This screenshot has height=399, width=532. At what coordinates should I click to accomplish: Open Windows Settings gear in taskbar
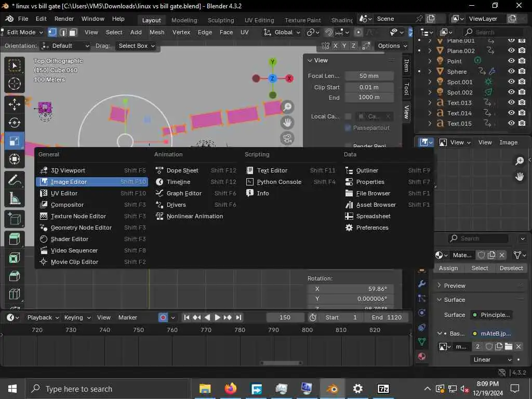click(x=357, y=389)
